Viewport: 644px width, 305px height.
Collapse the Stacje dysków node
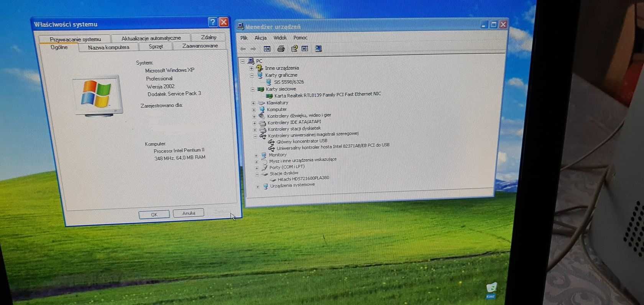257,174
